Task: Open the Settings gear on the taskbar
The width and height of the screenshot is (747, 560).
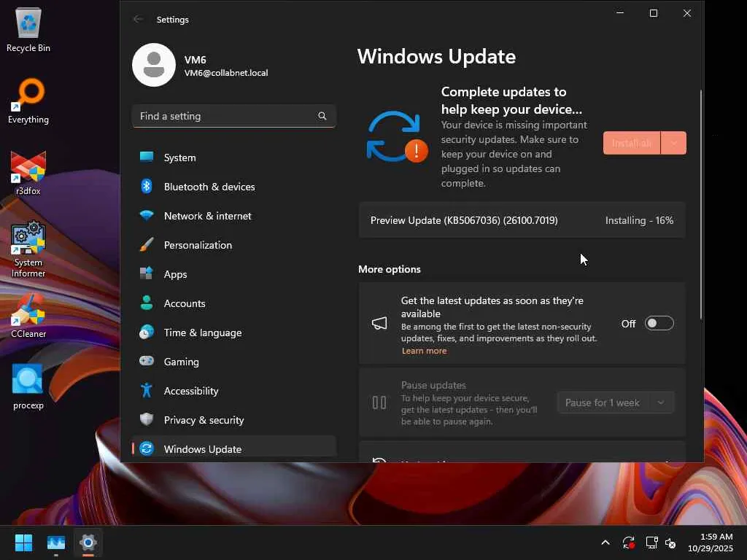Action: [x=88, y=542]
